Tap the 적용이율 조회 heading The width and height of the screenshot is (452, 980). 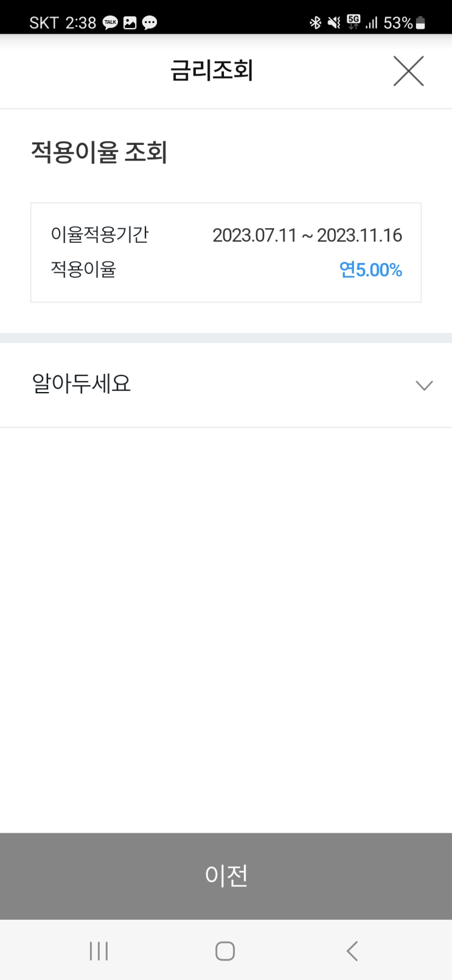click(x=99, y=152)
